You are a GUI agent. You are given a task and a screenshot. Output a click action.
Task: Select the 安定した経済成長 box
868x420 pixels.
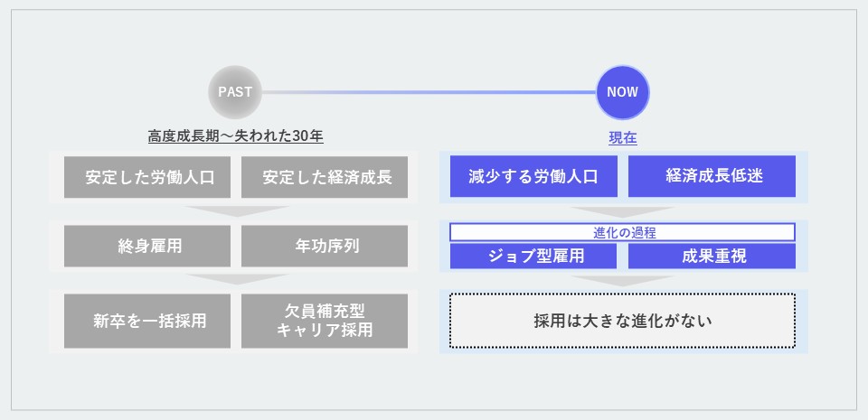pyautogui.click(x=325, y=177)
